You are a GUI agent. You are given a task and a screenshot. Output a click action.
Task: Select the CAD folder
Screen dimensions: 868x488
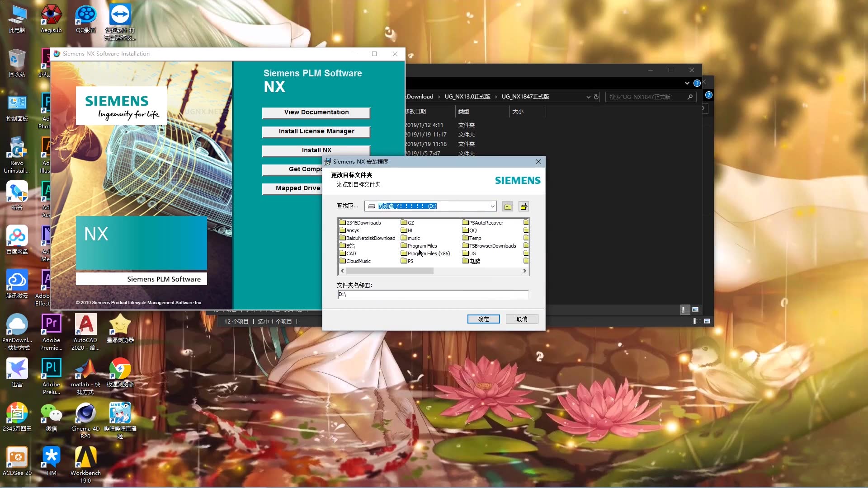(x=350, y=253)
